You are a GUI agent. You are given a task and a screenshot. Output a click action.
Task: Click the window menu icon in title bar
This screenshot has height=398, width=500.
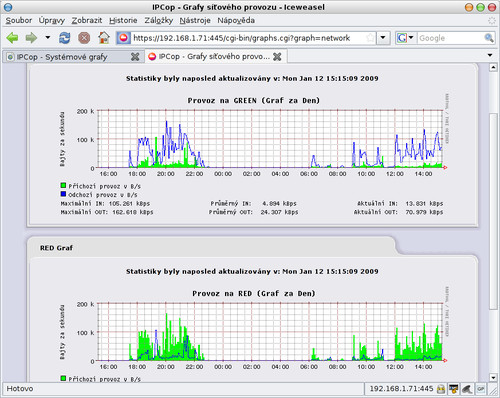coord(8,7)
